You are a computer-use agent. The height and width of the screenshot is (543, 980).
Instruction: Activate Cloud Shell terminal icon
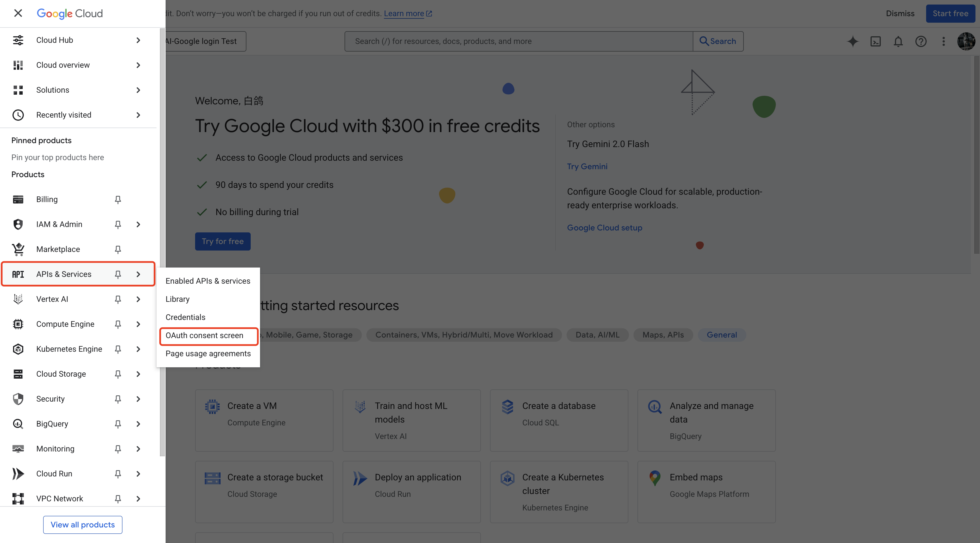875,41
